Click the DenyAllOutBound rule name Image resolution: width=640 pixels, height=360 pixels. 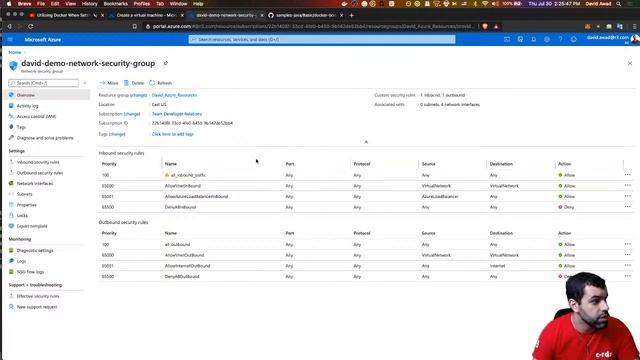pos(182,276)
